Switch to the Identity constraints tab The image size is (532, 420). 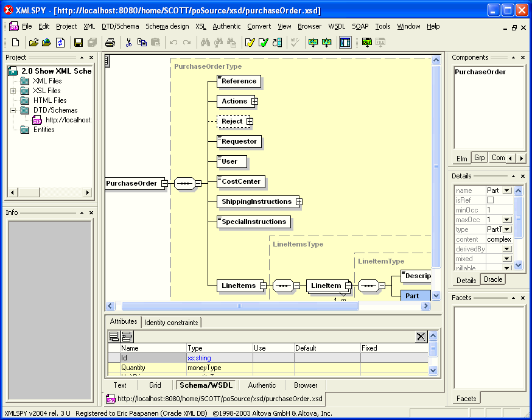click(x=171, y=322)
